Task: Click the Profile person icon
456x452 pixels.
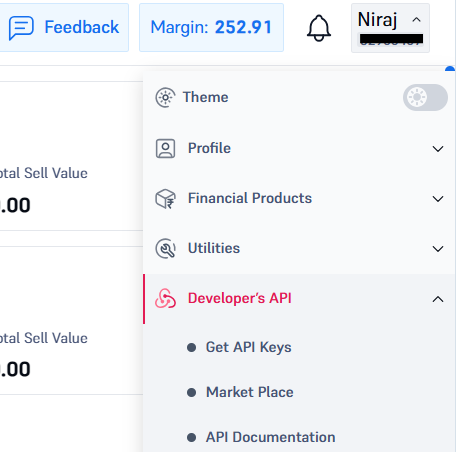Action: [x=165, y=148]
